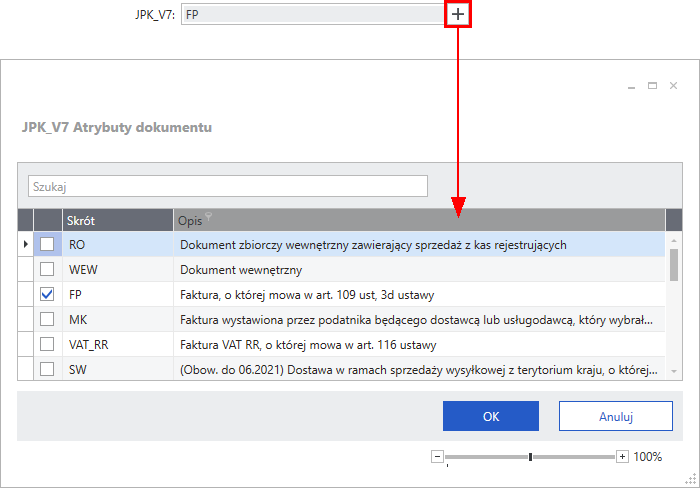
Task: Minimize the Atrybuty dokumentu dialog
Action: [630, 87]
